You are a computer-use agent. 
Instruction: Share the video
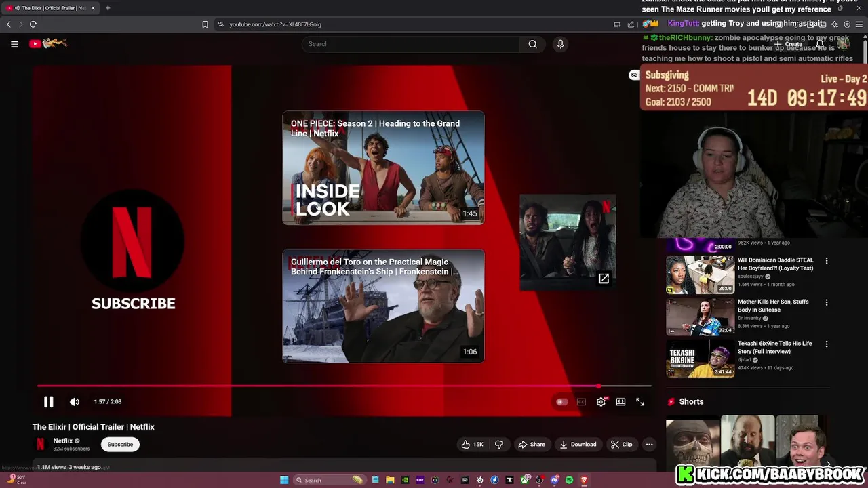[x=532, y=445]
